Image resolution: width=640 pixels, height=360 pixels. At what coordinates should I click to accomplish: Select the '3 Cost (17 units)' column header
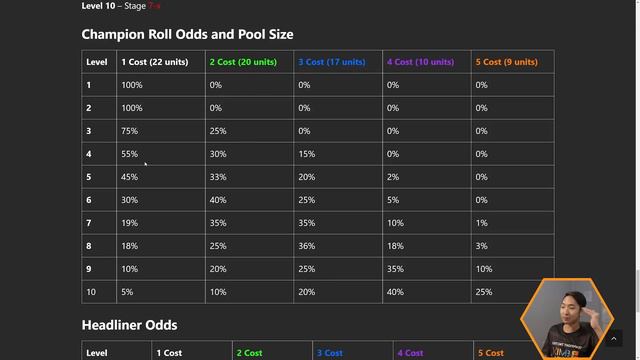coord(331,62)
